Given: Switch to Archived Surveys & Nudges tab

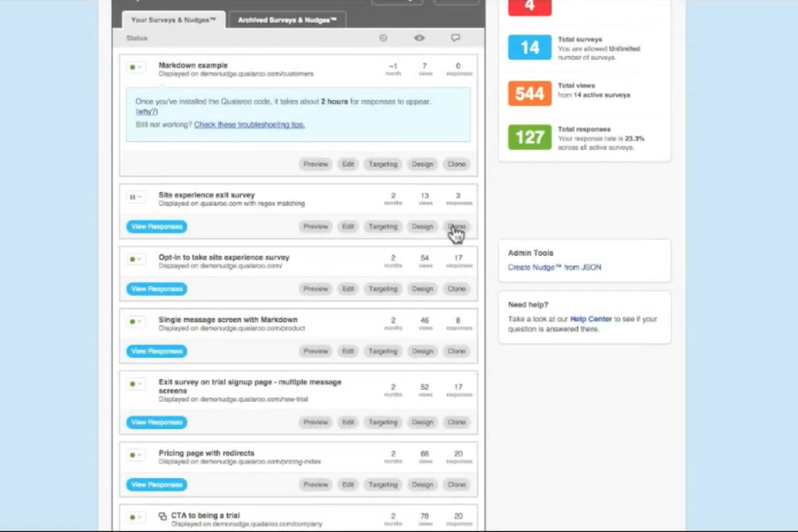Looking at the screenshot, I should coord(286,19).
